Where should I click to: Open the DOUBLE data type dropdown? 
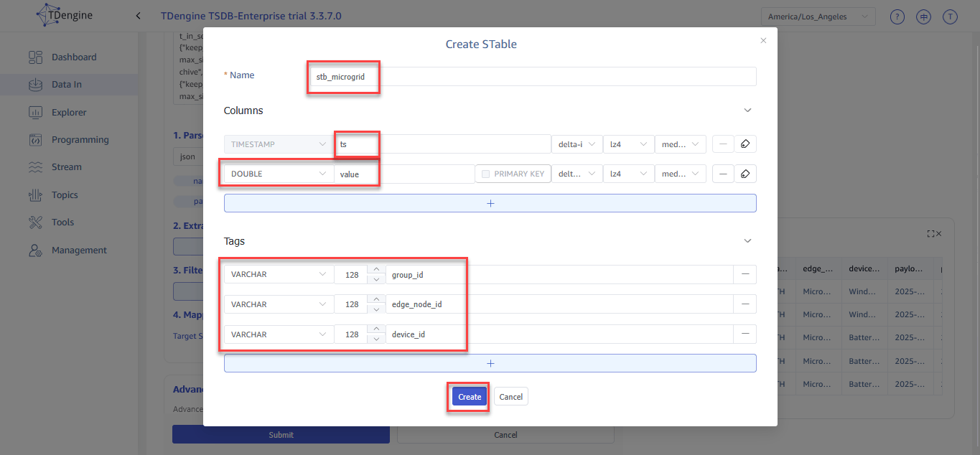pyautogui.click(x=279, y=174)
